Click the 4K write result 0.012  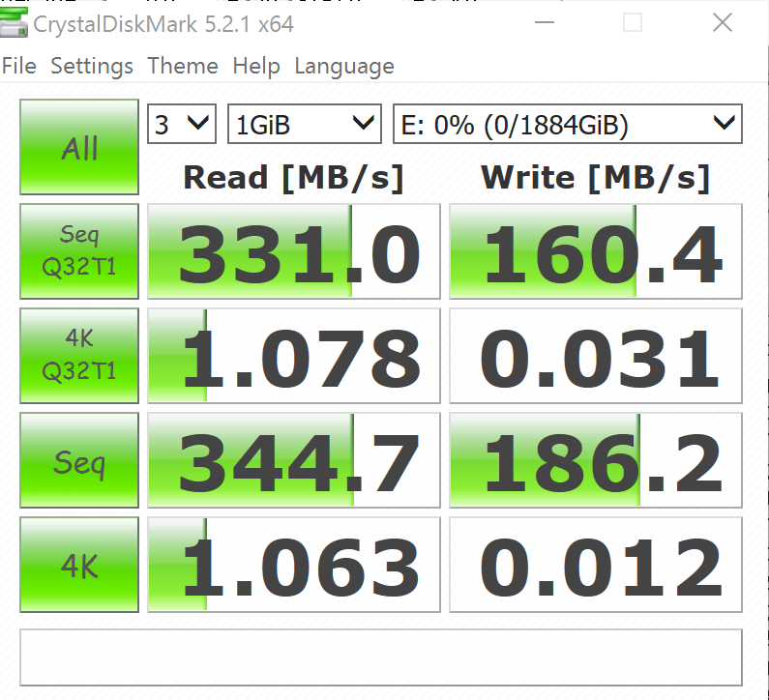click(x=596, y=565)
